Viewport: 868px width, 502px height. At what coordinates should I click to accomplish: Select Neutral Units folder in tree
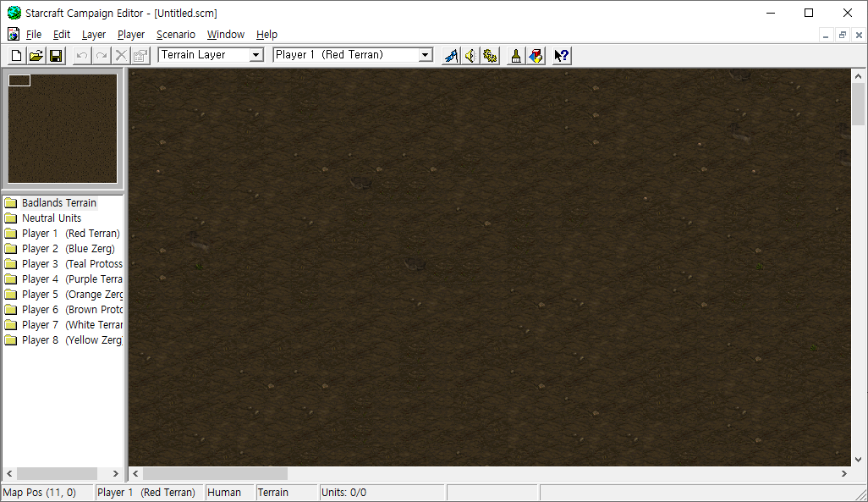tap(43, 218)
